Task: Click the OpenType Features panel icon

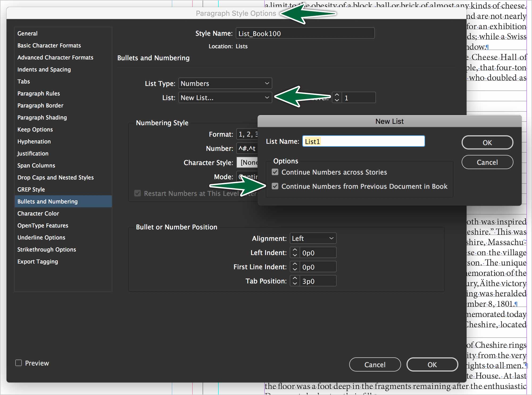Action: point(43,225)
